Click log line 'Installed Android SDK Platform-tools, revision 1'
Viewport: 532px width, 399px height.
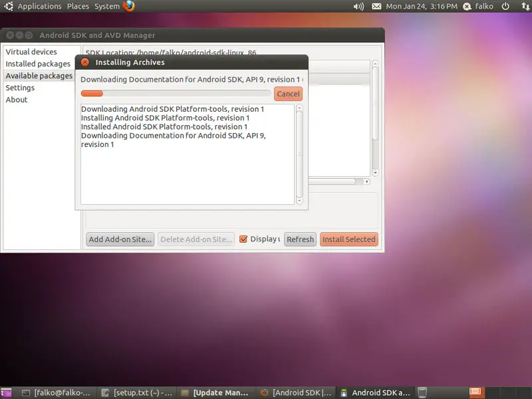point(164,126)
